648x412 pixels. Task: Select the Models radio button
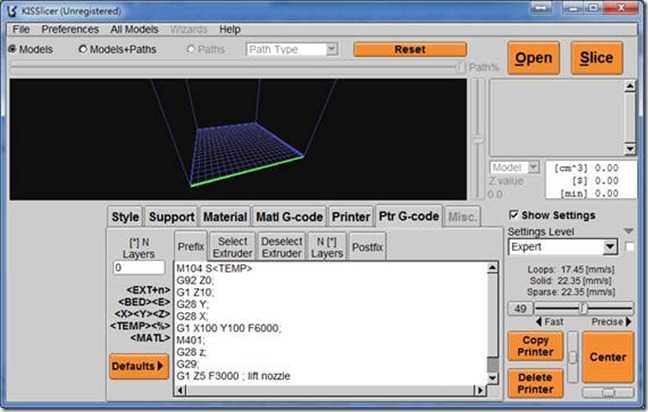(x=12, y=49)
